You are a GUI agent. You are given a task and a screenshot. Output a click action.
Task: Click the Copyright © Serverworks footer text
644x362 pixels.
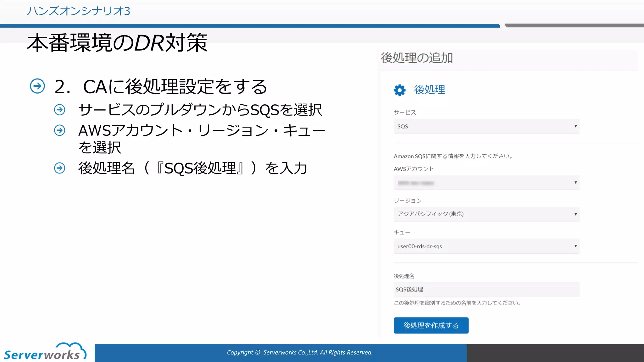pos(300,353)
